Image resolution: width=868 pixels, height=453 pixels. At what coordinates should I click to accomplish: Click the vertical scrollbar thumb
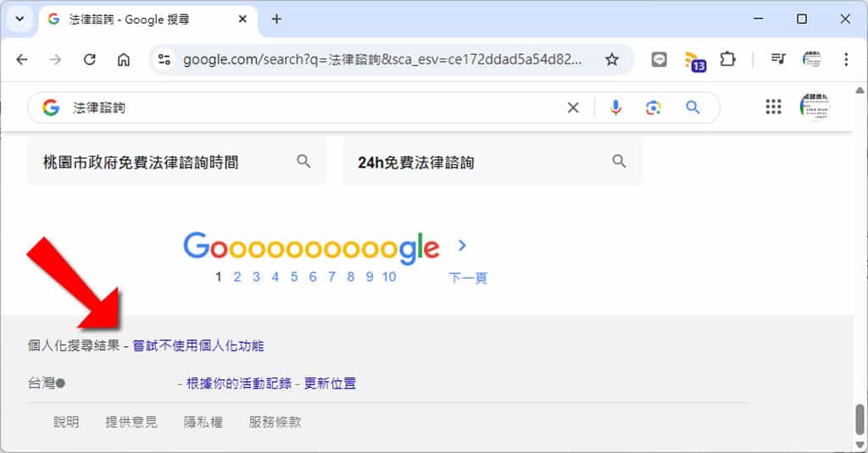860,419
